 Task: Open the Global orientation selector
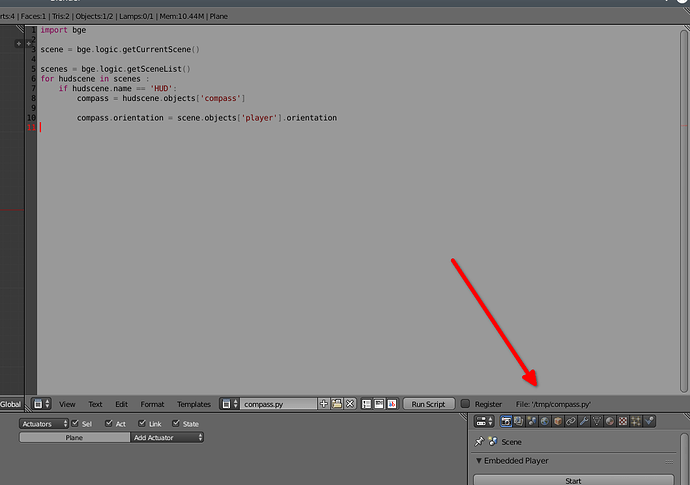coord(11,404)
